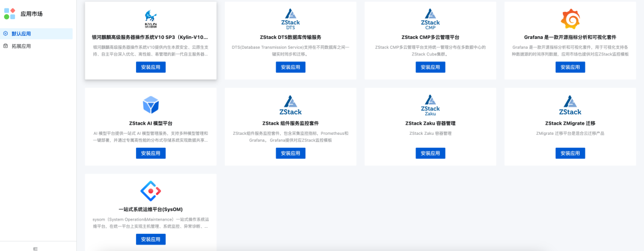Click title 一站式系统运维平台(SysOM)
The width and height of the screenshot is (644, 251).
click(x=151, y=209)
